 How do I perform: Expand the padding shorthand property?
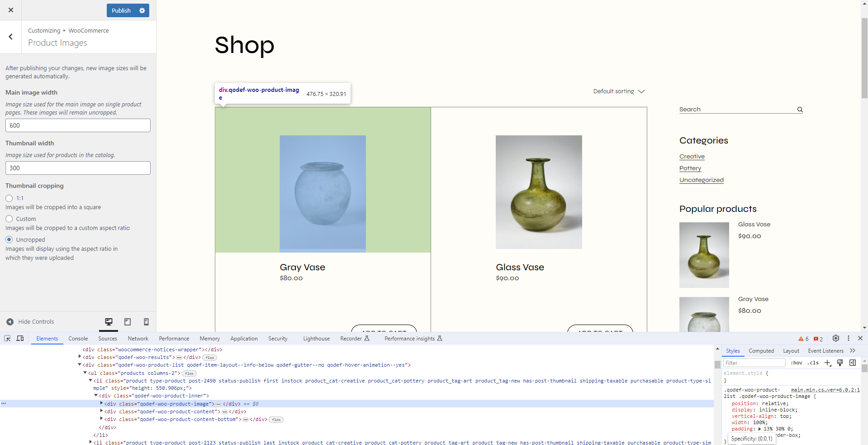[x=759, y=429]
